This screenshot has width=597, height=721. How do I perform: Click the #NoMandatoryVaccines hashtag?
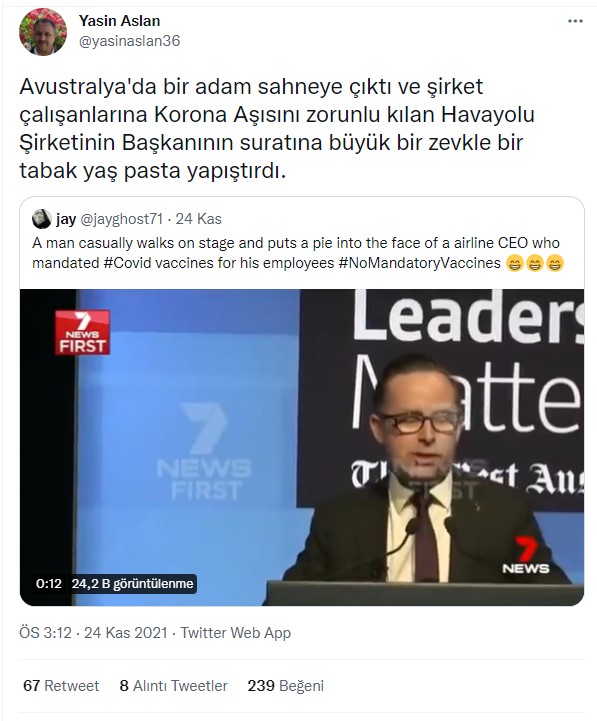pyautogui.click(x=419, y=263)
